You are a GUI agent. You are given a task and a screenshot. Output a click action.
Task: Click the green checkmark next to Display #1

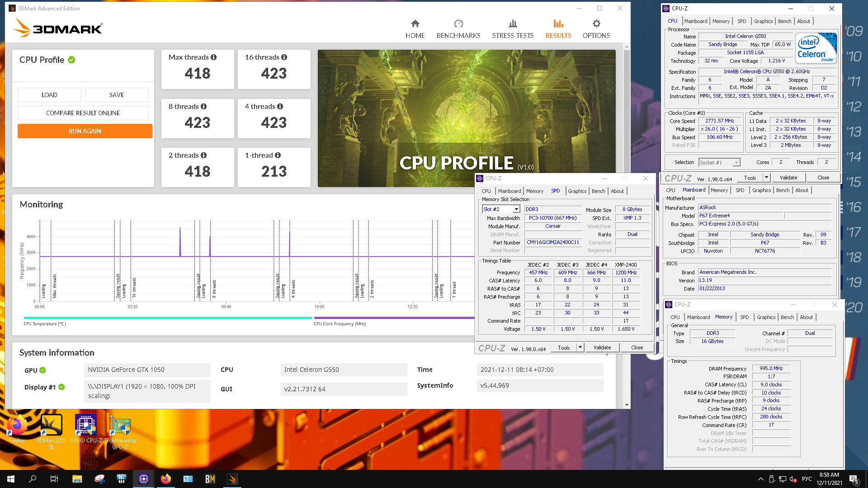tap(61, 387)
